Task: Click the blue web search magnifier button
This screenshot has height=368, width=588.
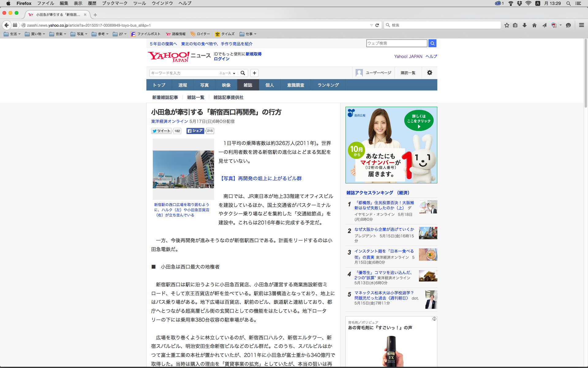Action: click(x=432, y=43)
